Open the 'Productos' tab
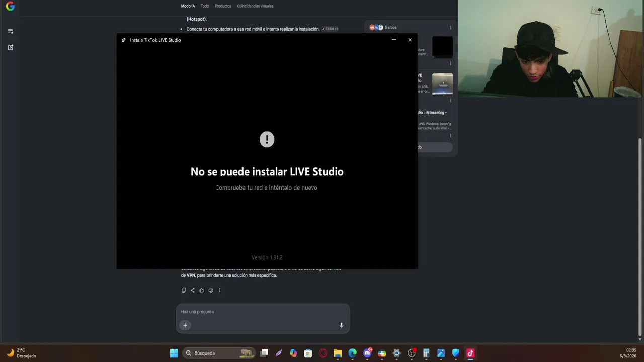The image size is (644, 362). tap(223, 6)
